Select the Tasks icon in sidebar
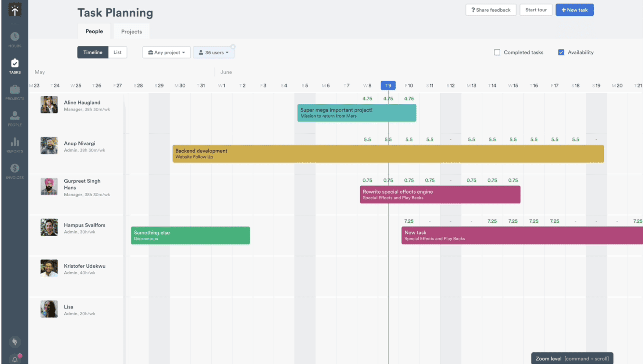The height and width of the screenshot is (364, 643). coord(14,65)
